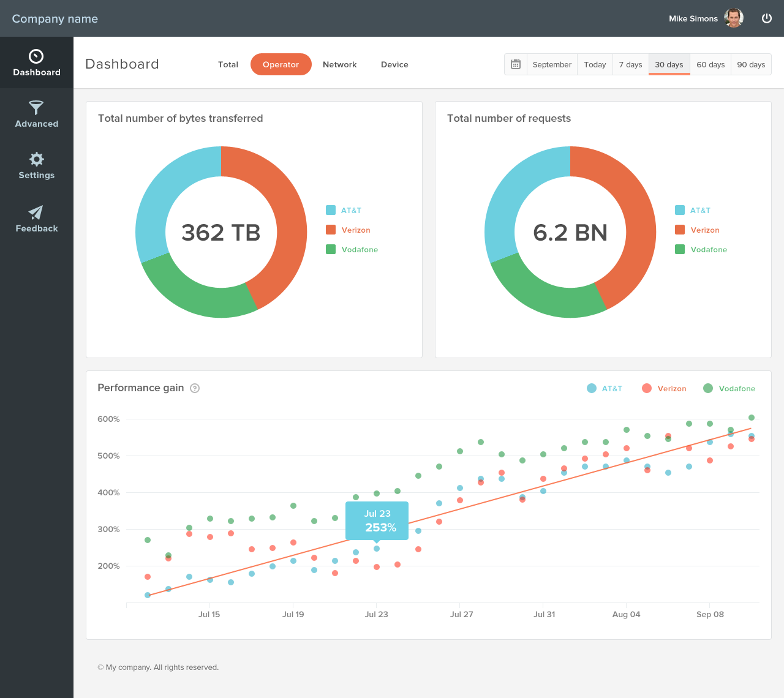Choose the 90 days range
This screenshot has width=784, height=698.
[x=751, y=64]
